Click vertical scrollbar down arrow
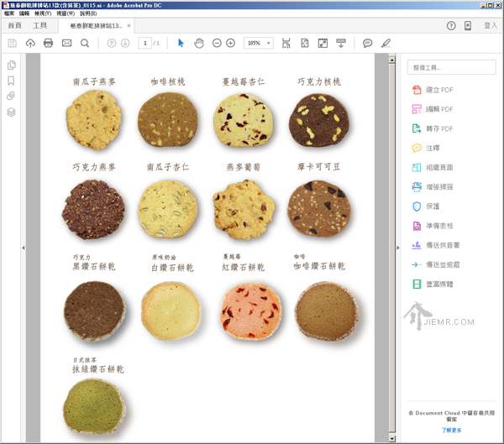The width and height of the screenshot is (504, 444). pyautogui.click(x=391, y=438)
